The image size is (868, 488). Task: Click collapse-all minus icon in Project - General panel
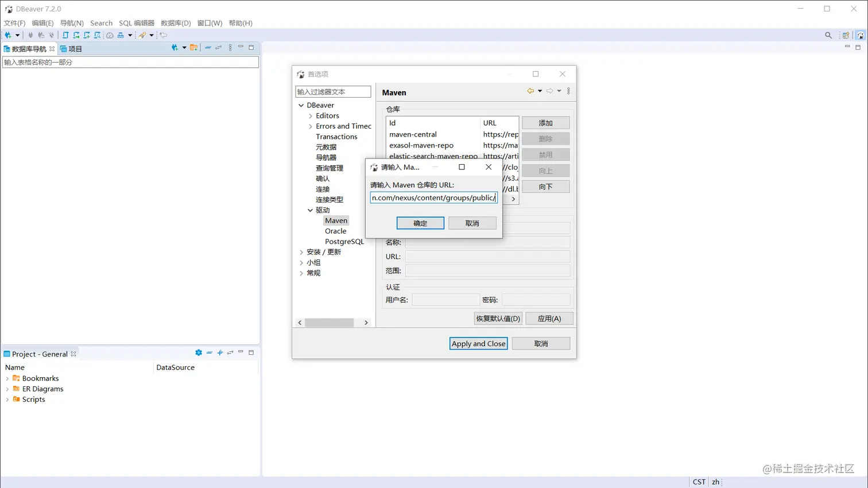210,353
